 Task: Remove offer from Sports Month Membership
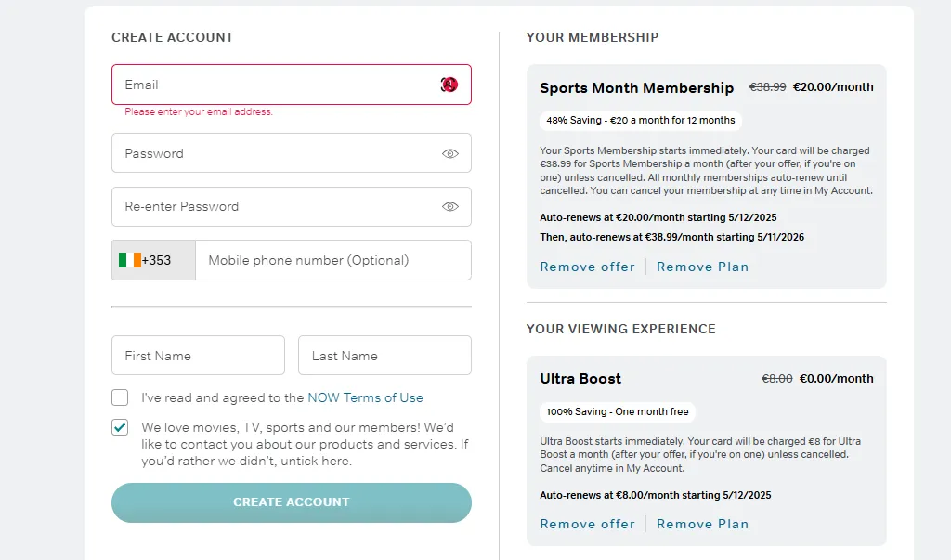(x=587, y=267)
